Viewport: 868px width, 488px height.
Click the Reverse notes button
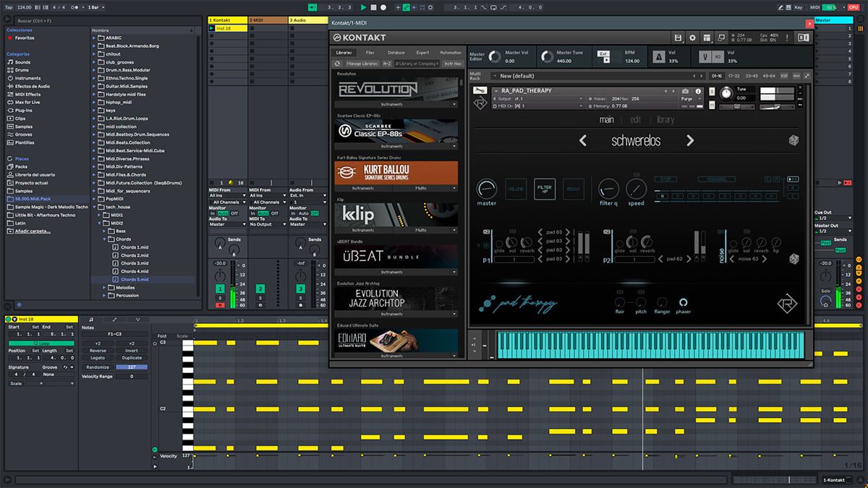[x=98, y=351]
